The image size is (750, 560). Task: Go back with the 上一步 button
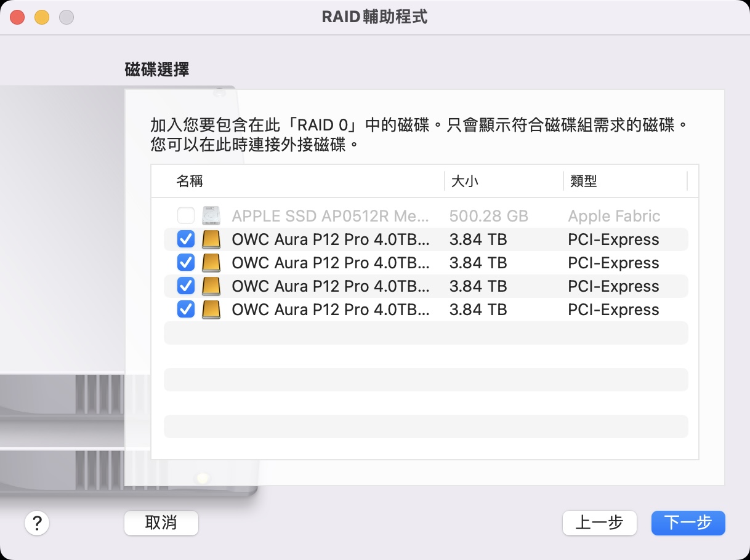tap(599, 523)
